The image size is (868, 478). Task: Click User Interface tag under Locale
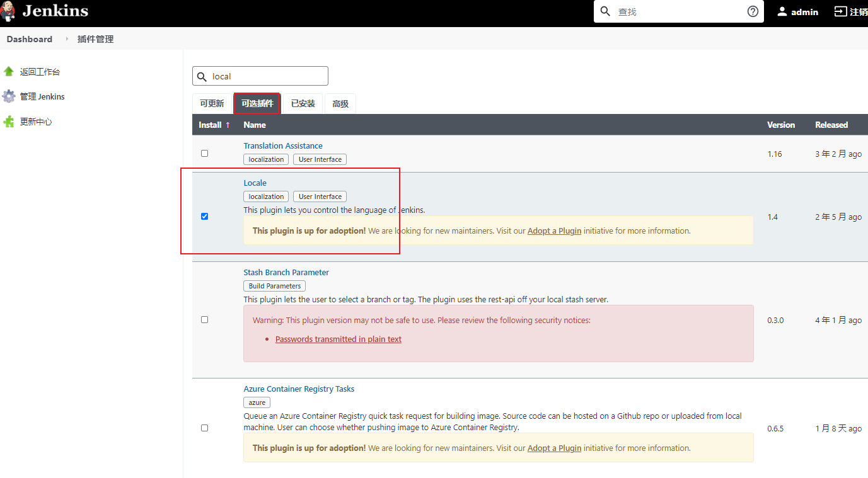point(320,196)
